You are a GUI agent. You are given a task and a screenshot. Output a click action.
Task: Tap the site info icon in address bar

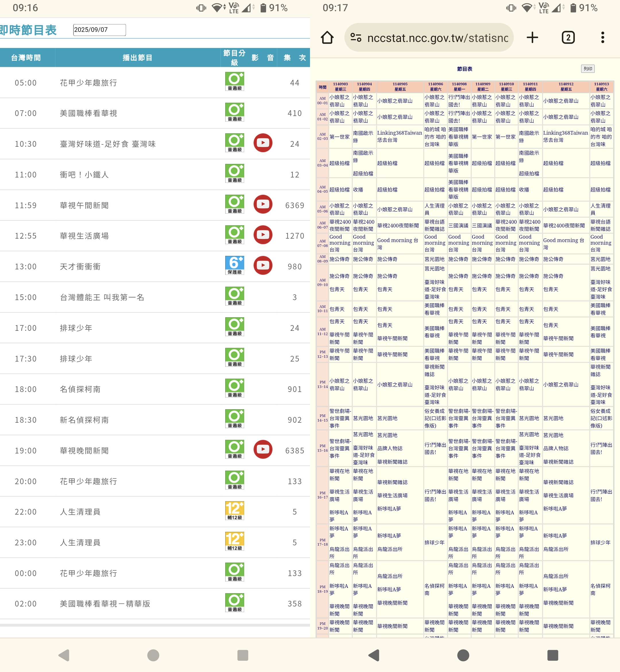click(x=356, y=38)
